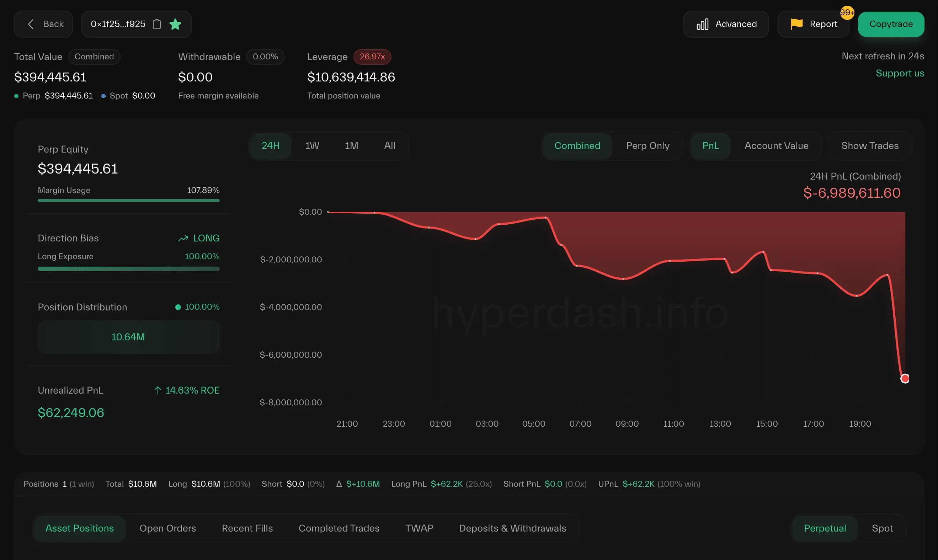The width and height of the screenshot is (938, 560).
Task: Copy wallet address with clipboard icon
Action: coord(156,24)
